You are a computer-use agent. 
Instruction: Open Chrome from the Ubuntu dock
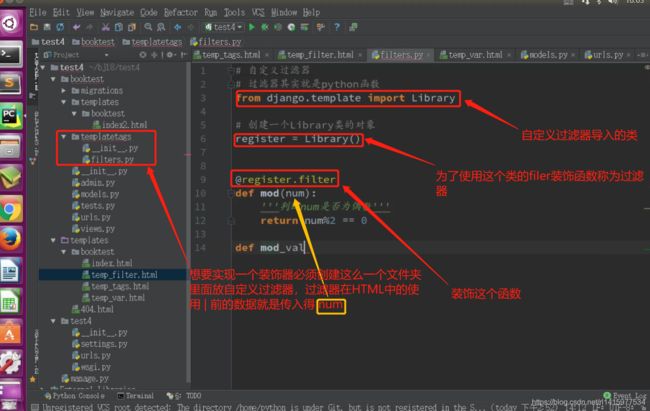coord(12,209)
